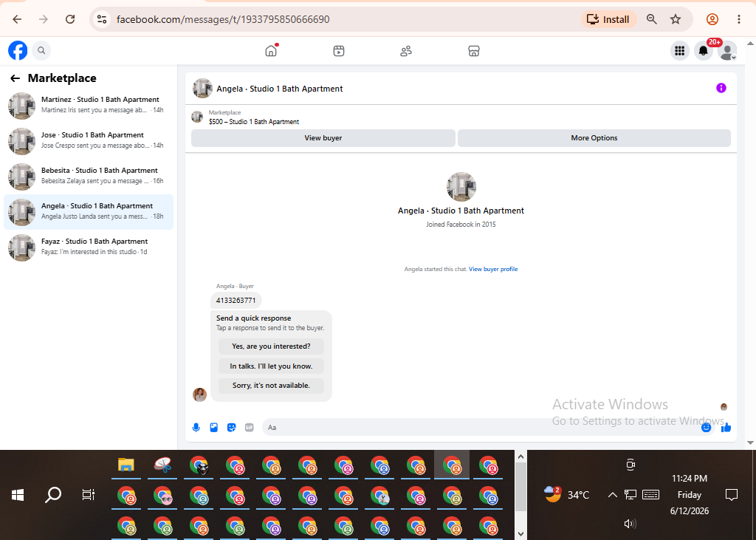Click the View buyer button
The image size is (756, 540).
(323, 138)
